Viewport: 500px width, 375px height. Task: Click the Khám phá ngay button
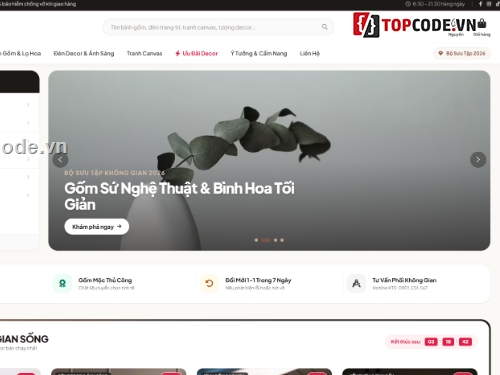97,227
